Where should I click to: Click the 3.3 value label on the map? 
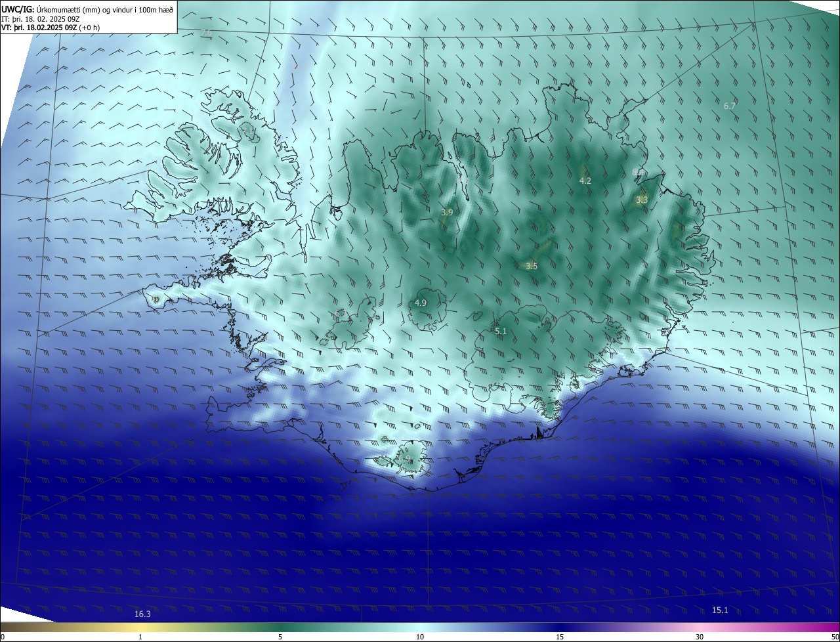click(642, 200)
